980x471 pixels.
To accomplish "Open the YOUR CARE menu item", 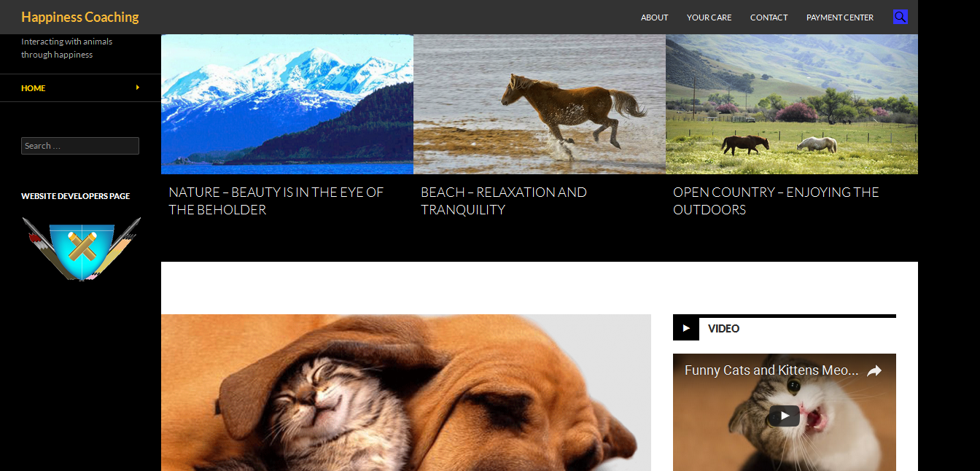I will pyautogui.click(x=709, y=17).
